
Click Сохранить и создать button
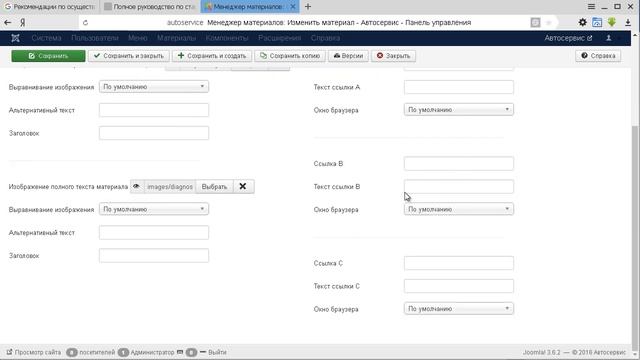pyautogui.click(x=212, y=56)
